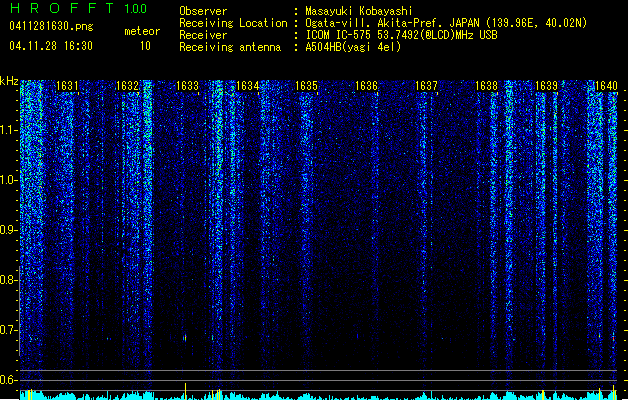Click the 1633 time marker

pos(187,86)
